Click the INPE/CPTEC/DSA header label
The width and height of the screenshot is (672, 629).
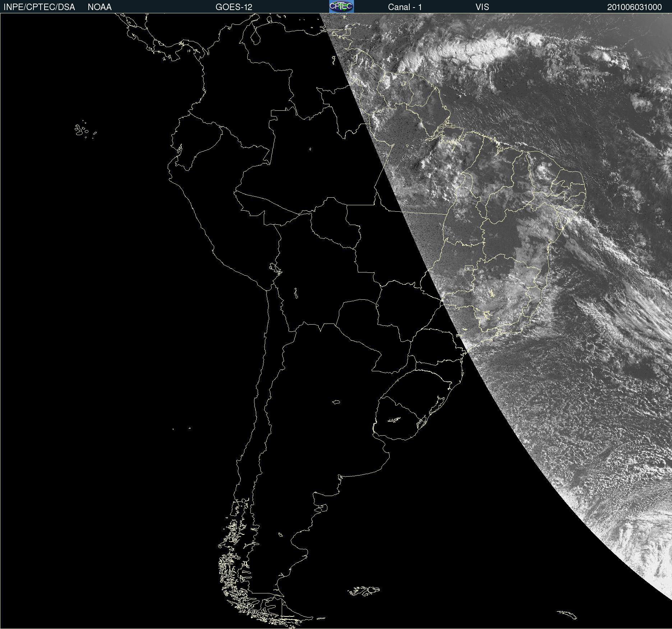tap(39, 7)
